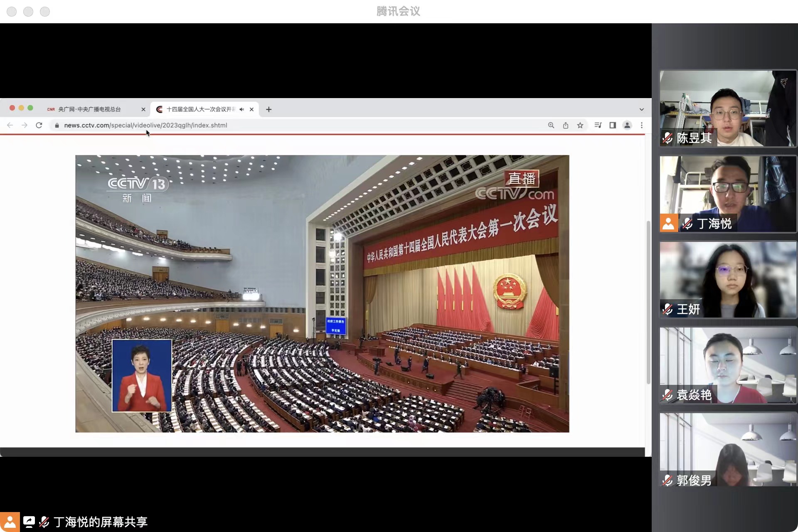Select 郭俊男 participant video tile
798x532 pixels.
click(728, 450)
